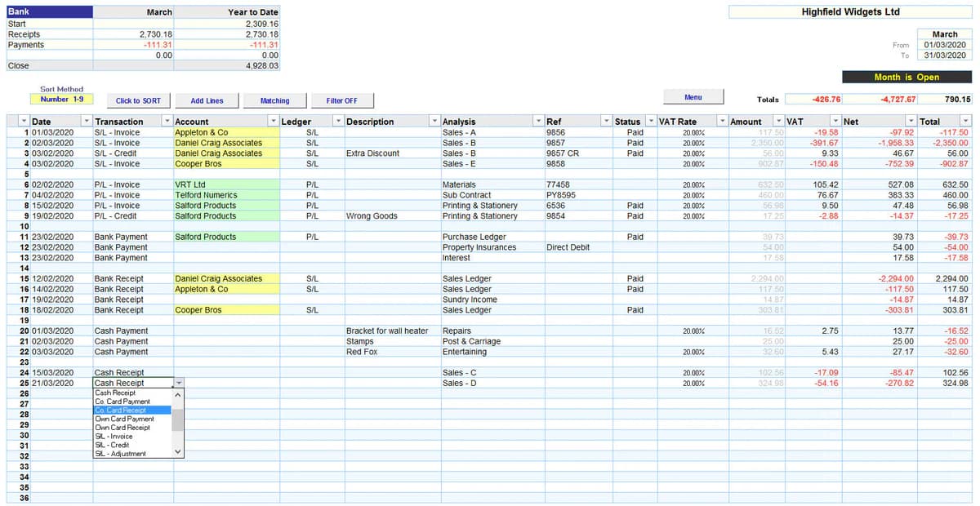Click the dropdown list scroll-up arrow
Screen dimensions: 980x506
[x=178, y=394]
